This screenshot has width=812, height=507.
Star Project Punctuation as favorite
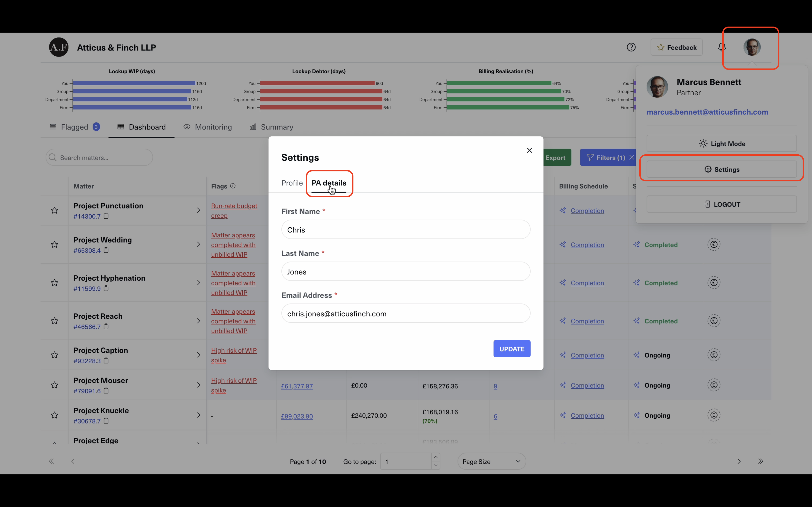pyautogui.click(x=54, y=210)
